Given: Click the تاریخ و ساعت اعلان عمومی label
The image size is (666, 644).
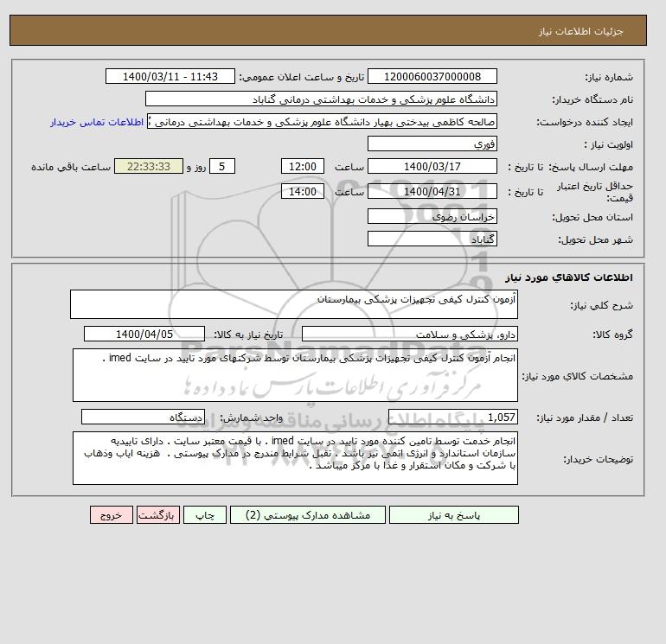Looking at the screenshot, I should click(x=302, y=77).
